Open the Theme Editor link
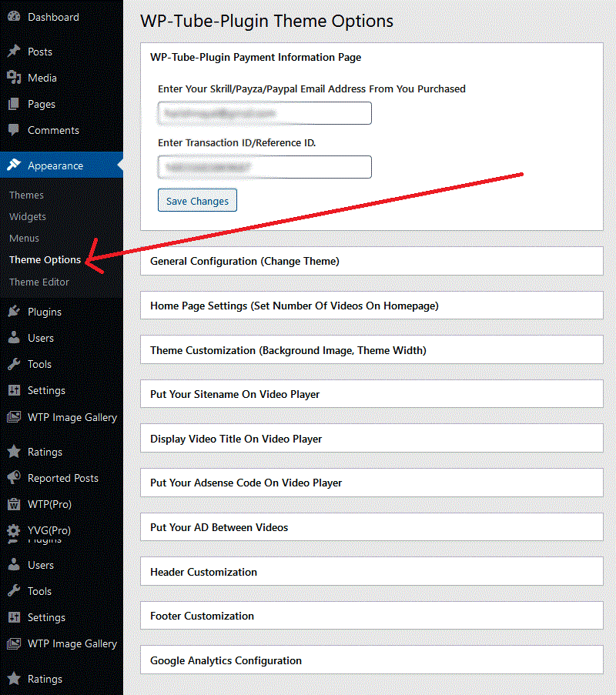Screen dimensions: 616x695 click(38, 282)
